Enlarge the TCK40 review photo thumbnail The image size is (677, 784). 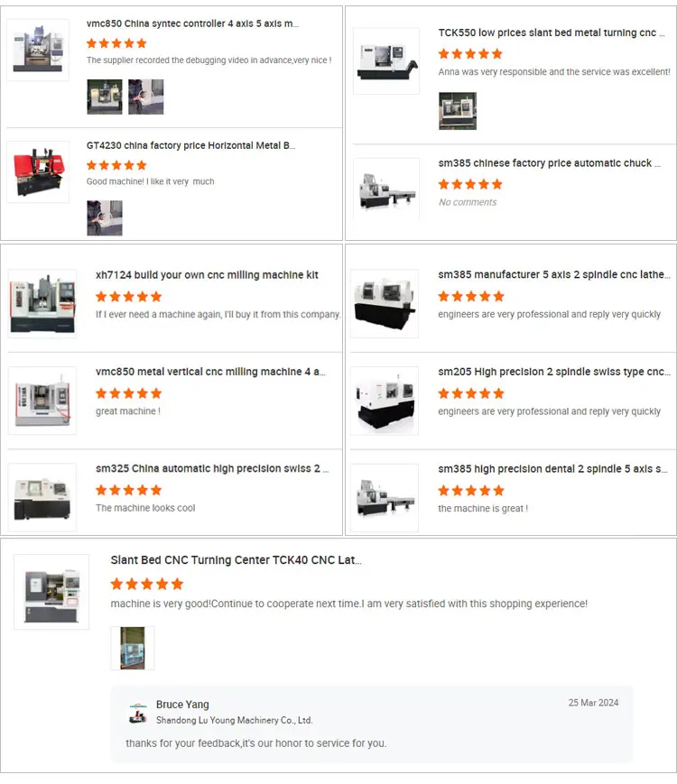[x=133, y=648]
